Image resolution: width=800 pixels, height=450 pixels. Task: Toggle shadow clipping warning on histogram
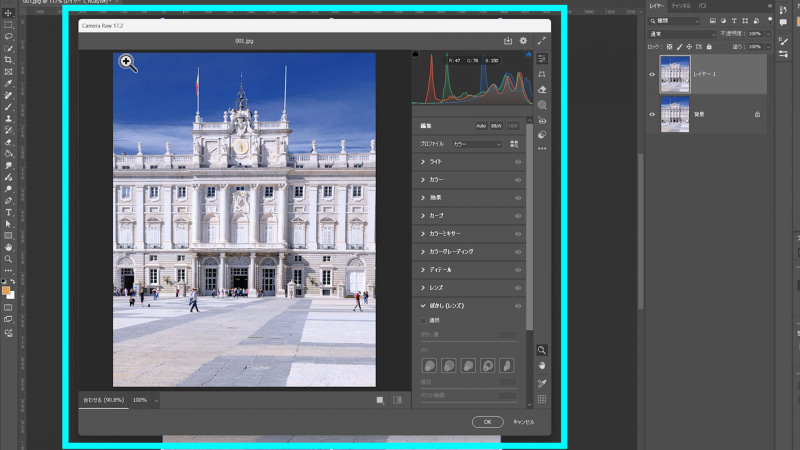pos(416,54)
